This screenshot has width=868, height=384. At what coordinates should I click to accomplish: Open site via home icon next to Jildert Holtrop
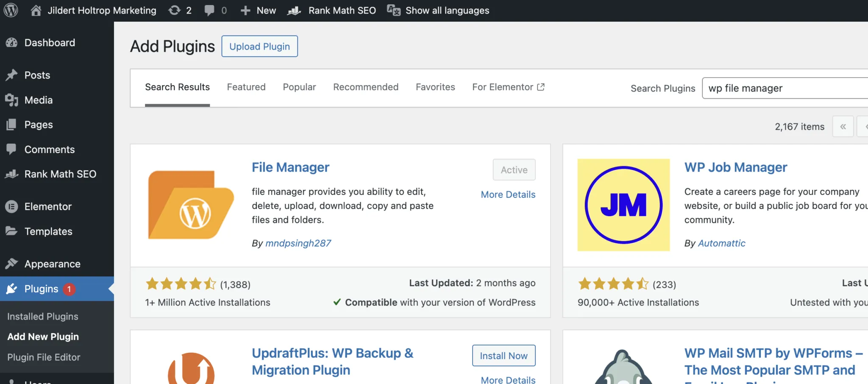click(36, 10)
